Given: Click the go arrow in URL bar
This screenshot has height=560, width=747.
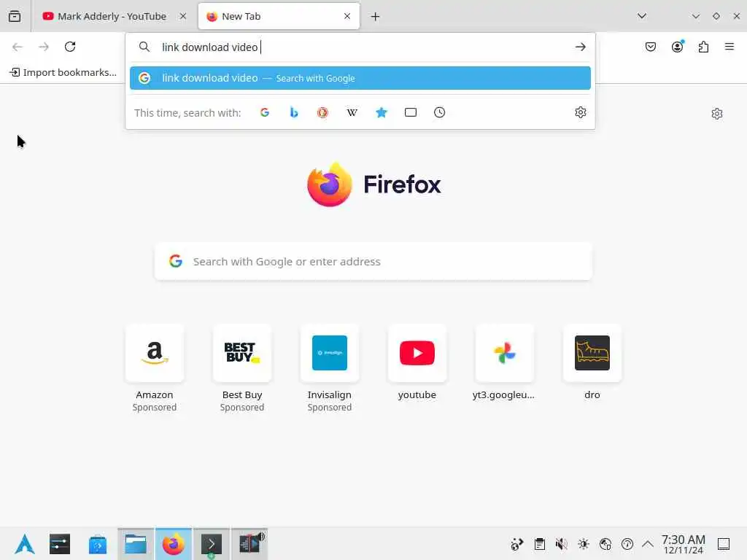Looking at the screenshot, I should click(580, 47).
